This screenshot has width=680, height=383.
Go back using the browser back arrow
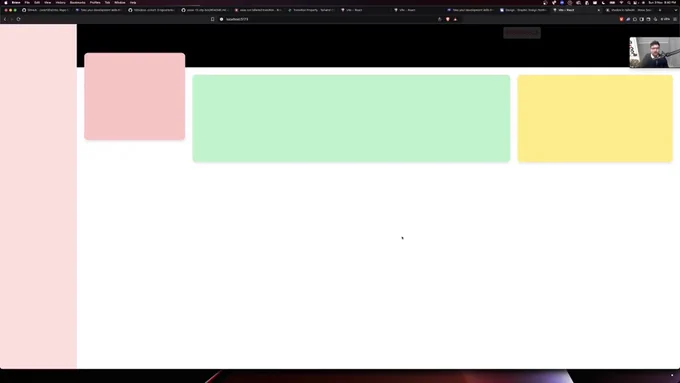tap(5, 19)
